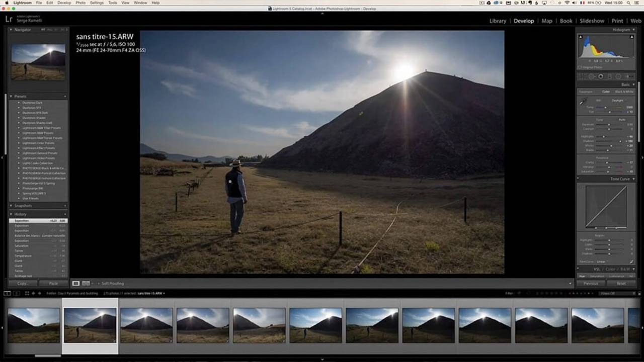Image resolution: width=644 pixels, height=362 pixels.
Task: Click the Loupe view icon in toolbar
Action: coord(76,284)
